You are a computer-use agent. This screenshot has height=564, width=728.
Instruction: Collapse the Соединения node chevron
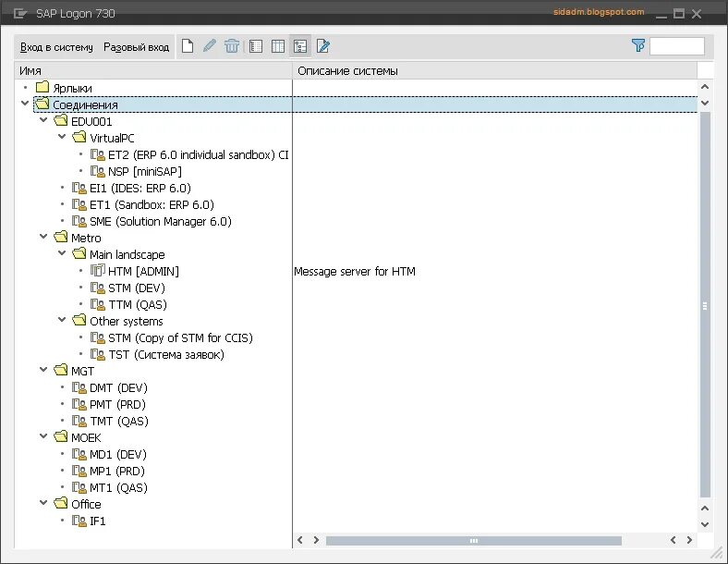[x=25, y=104]
